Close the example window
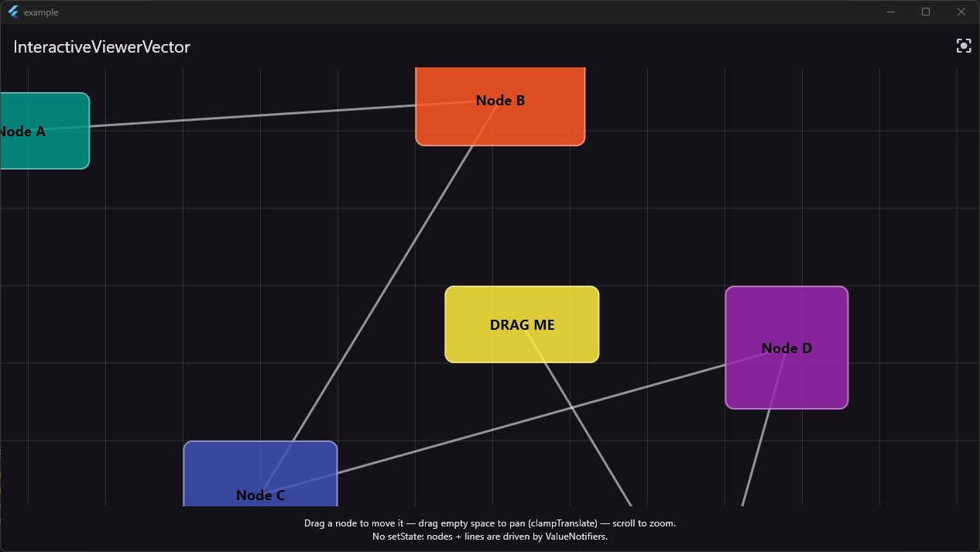 [x=961, y=12]
